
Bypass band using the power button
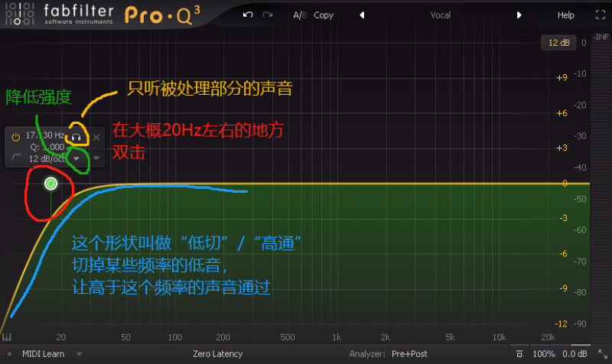click(x=15, y=136)
